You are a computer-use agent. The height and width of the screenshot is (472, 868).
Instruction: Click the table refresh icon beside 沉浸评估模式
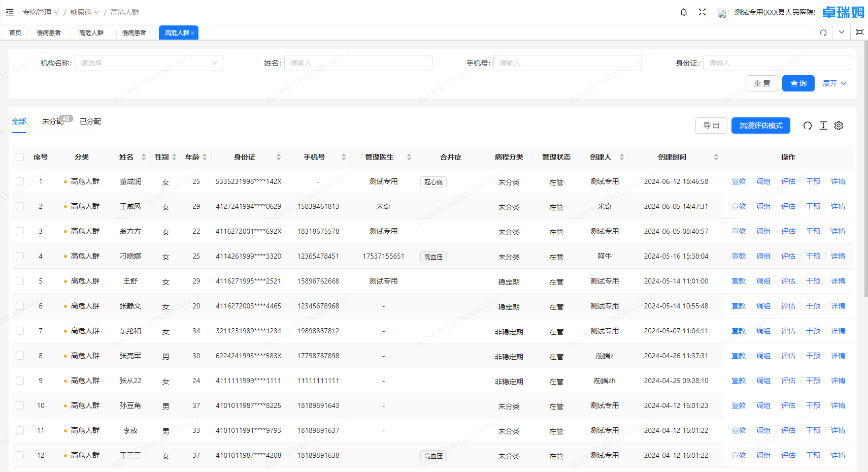point(808,125)
